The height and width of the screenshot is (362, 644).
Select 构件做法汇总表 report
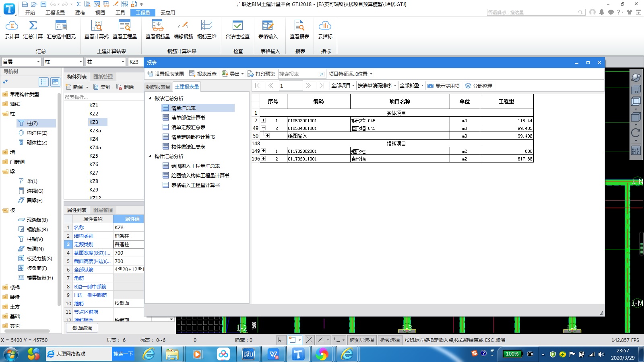pyautogui.click(x=188, y=146)
